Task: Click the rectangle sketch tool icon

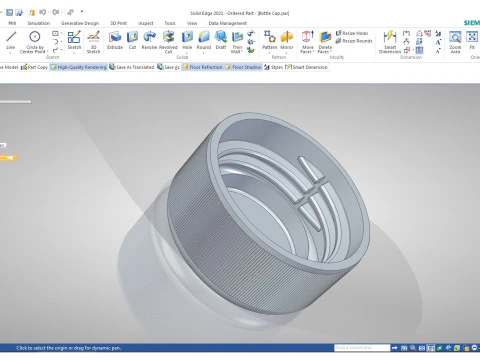Action: tap(55, 33)
